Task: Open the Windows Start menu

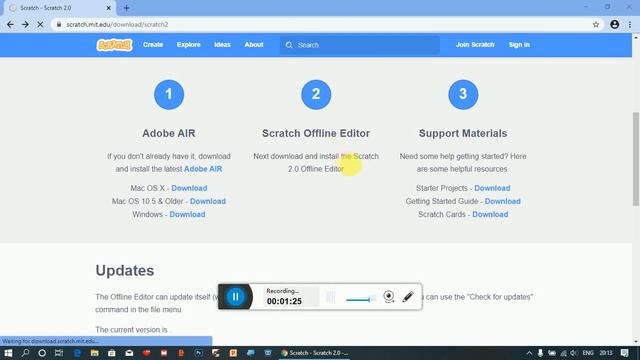Action: pos(8,353)
